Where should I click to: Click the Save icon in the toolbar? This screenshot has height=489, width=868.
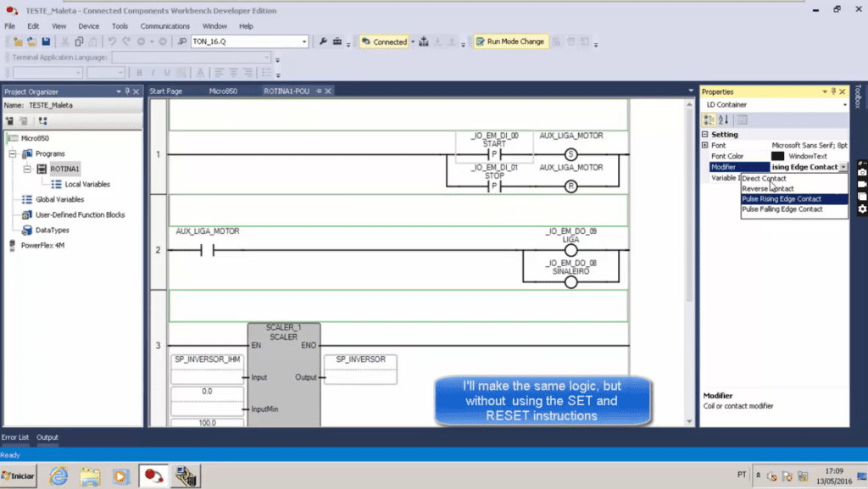click(x=46, y=42)
